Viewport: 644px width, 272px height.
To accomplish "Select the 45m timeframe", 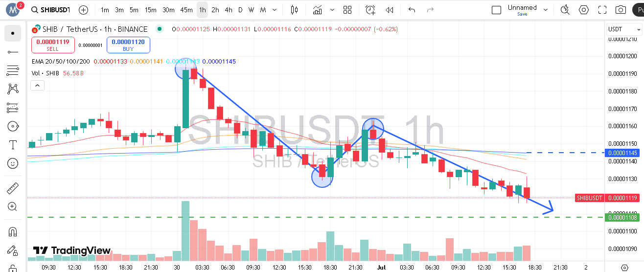I will (x=186, y=10).
